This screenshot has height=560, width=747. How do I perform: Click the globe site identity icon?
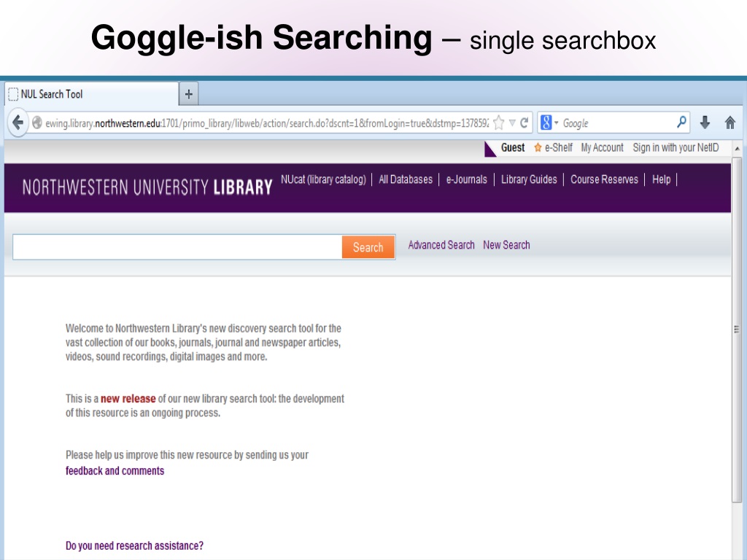(36, 122)
